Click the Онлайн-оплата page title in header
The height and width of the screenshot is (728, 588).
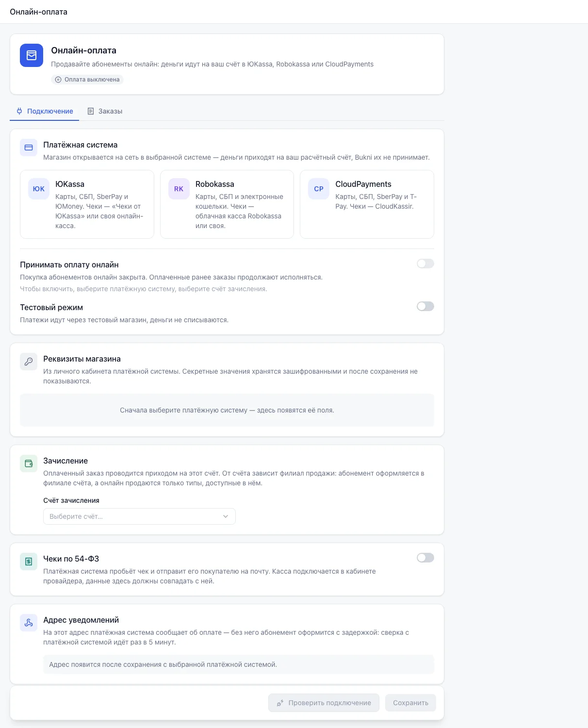click(x=39, y=12)
